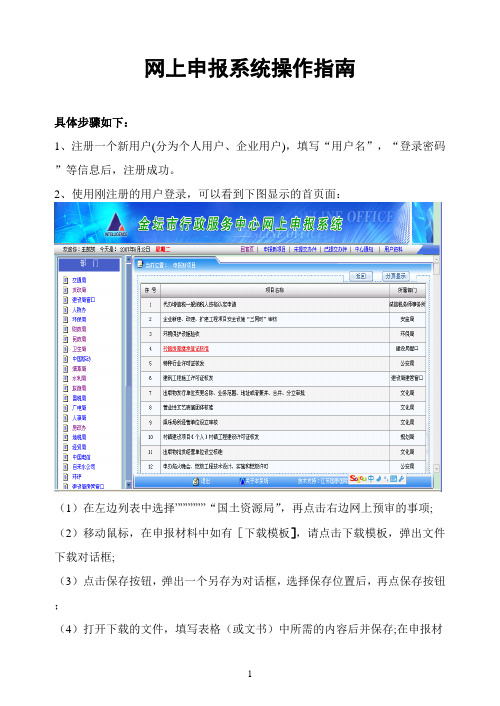Open the 首页 navigation item
The width and height of the screenshot is (500, 706).
click(x=247, y=249)
